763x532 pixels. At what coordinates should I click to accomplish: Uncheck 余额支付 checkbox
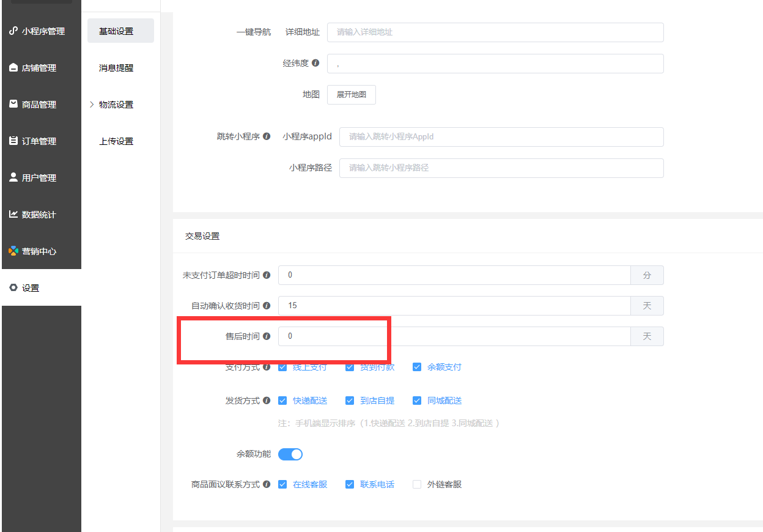pyautogui.click(x=417, y=367)
